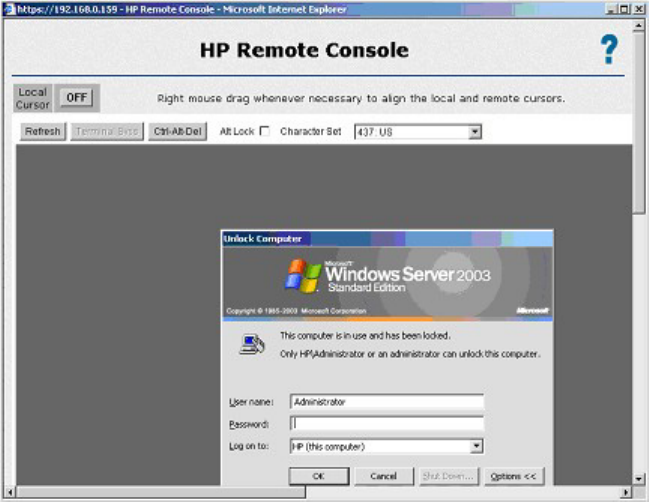Click the vertical scrollbar thumb
Viewport: 649px width, 502px height.
pyautogui.click(x=639, y=122)
